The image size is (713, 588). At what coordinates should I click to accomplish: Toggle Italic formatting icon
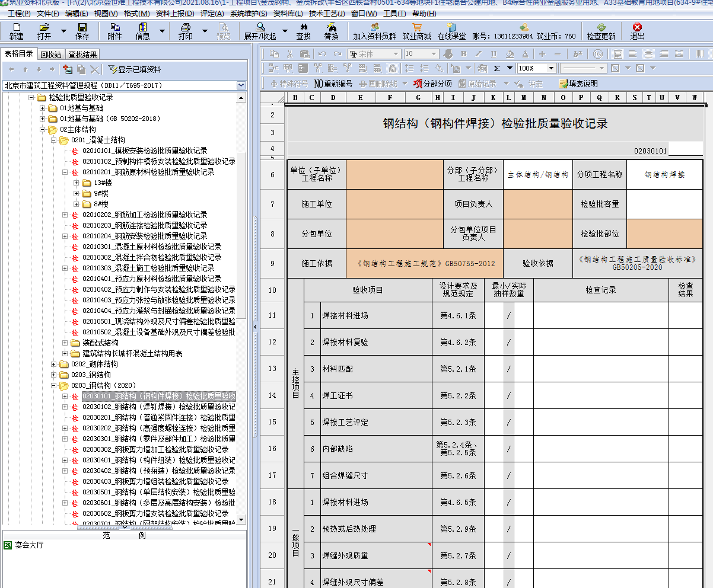coord(480,54)
